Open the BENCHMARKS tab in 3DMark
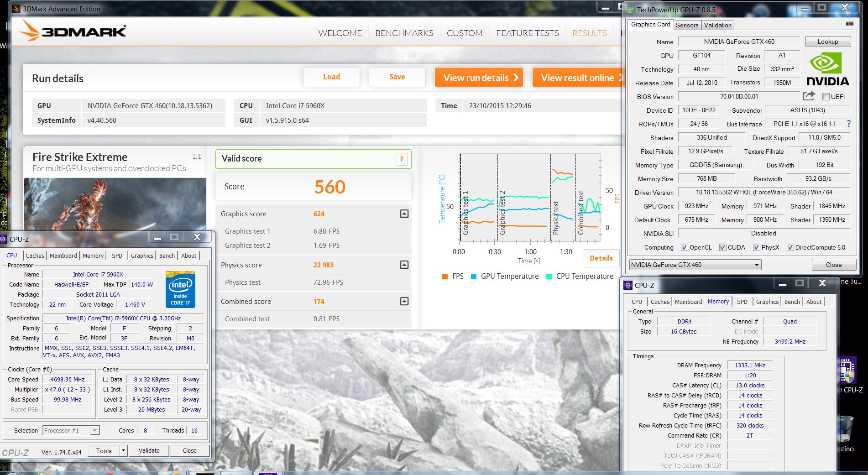The image size is (868, 475). click(x=404, y=33)
